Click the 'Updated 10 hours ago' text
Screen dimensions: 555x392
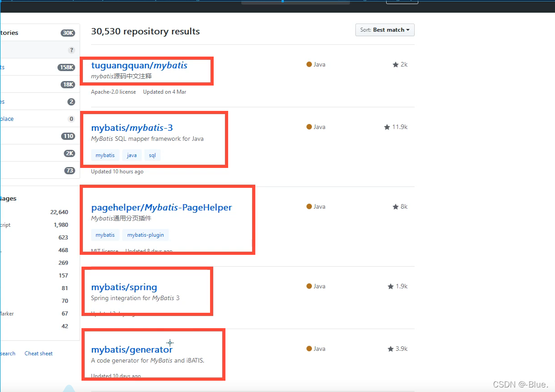[x=117, y=172]
